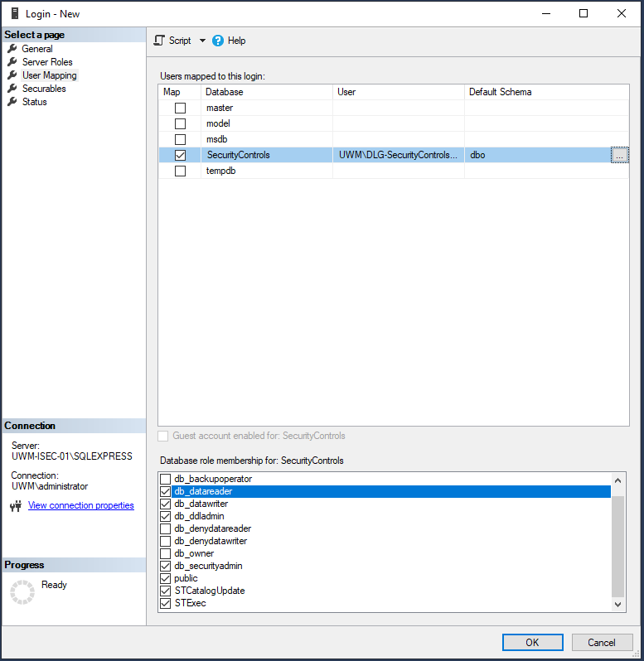This screenshot has width=644, height=661.
Task: Select the User Mapping page
Action: [x=50, y=75]
